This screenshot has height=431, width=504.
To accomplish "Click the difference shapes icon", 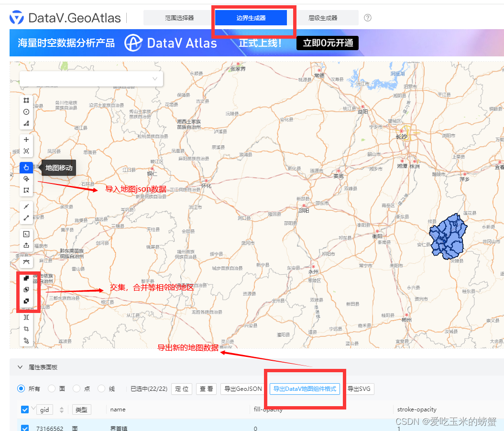I will click(26, 301).
